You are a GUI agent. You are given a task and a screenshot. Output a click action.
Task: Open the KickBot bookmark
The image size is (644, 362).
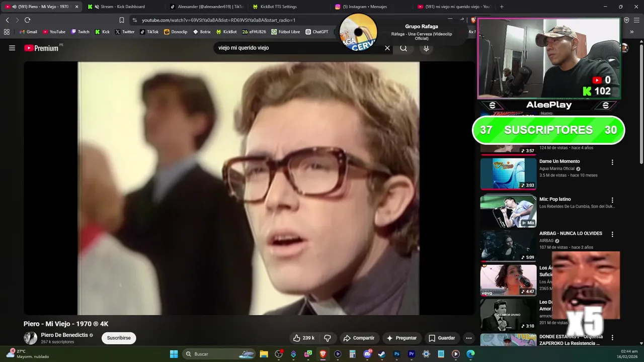click(226, 32)
